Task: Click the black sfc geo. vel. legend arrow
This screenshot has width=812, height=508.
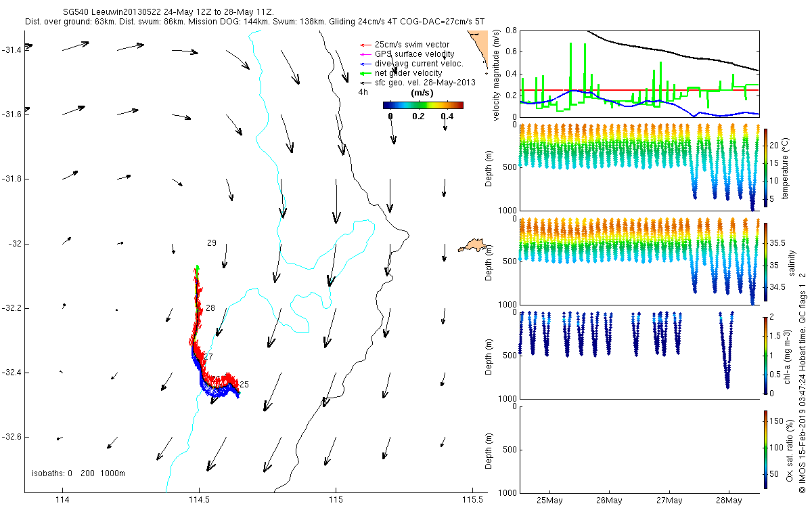Action: click(367, 83)
